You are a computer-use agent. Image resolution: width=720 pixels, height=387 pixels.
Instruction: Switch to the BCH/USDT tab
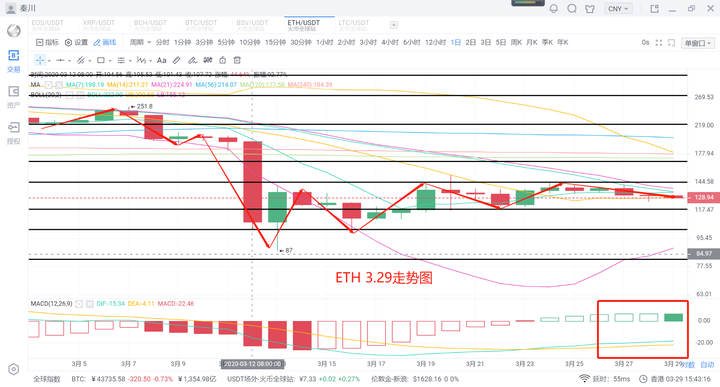click(x=150, y=25)
